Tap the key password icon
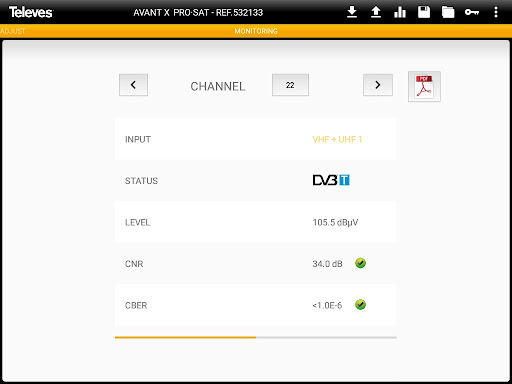 point(472,12)
